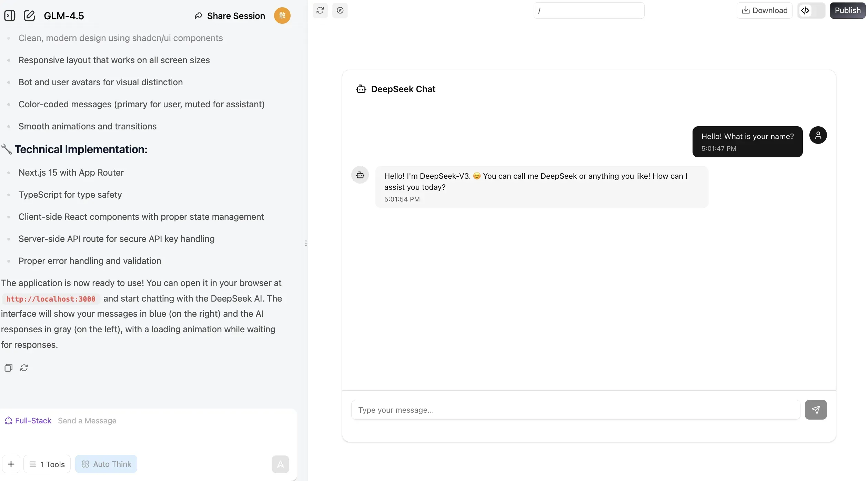Viewport: 868px width, 481px height.
Task: Click the Hello! What is your name? bubble
Action: coord(747,142)
